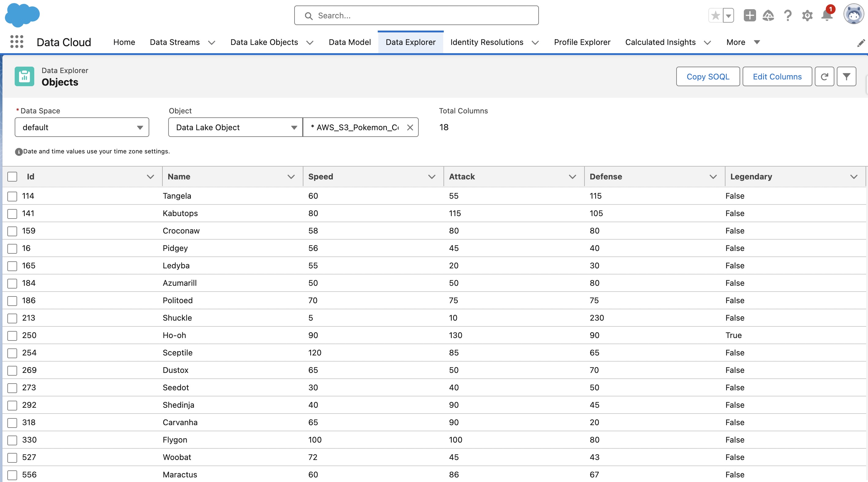Click the Total Columns value 18
This screenshot has width=868, height=482.
(444, 127)
